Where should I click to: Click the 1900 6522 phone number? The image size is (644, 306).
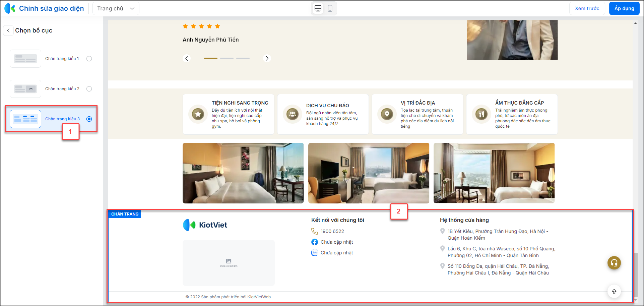[x=332, y=231]
